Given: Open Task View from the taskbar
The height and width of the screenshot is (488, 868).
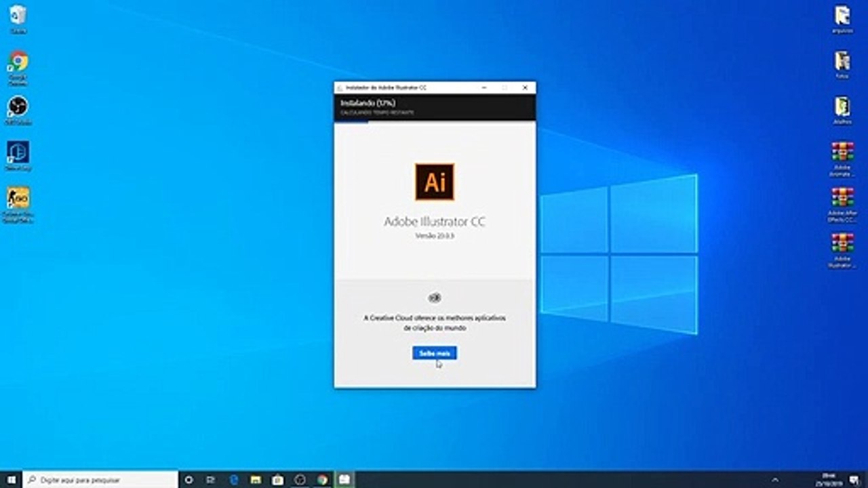Looking at the screenshot, I should tap(211, 479).
